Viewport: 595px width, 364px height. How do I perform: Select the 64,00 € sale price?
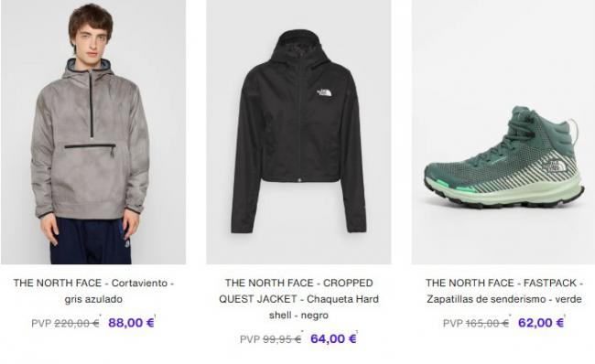click(x=333, y=338)
